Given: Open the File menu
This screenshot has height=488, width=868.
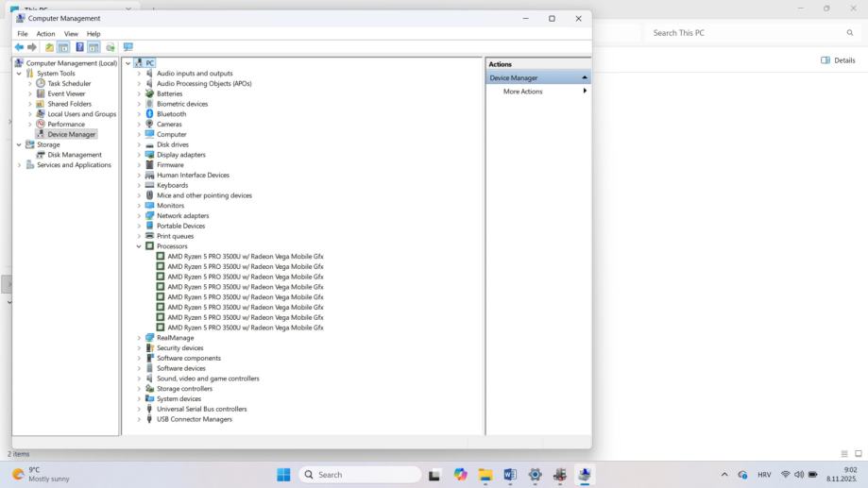Looking at the screenshot, I should click(23, 34).
